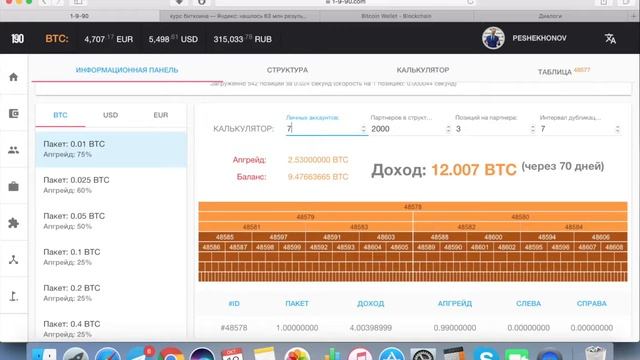The height and width of the screenshot is (360, 640).
Task: Click the stepper arrows on Личных аккаунтов
Action: coord(363,129)
